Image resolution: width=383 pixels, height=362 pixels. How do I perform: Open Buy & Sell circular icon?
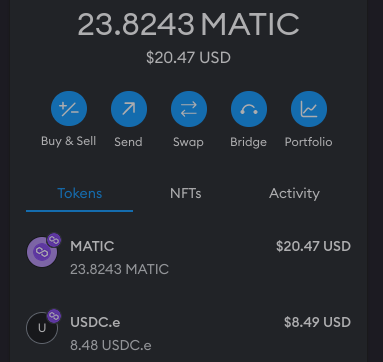click(x=69, y=109)
